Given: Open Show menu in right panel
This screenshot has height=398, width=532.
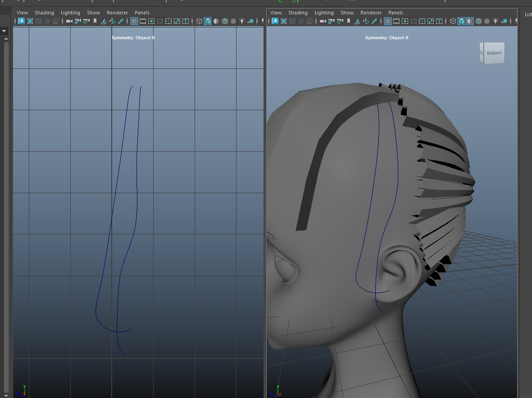Looking at the screenshot, I should [x=347, y=13].
